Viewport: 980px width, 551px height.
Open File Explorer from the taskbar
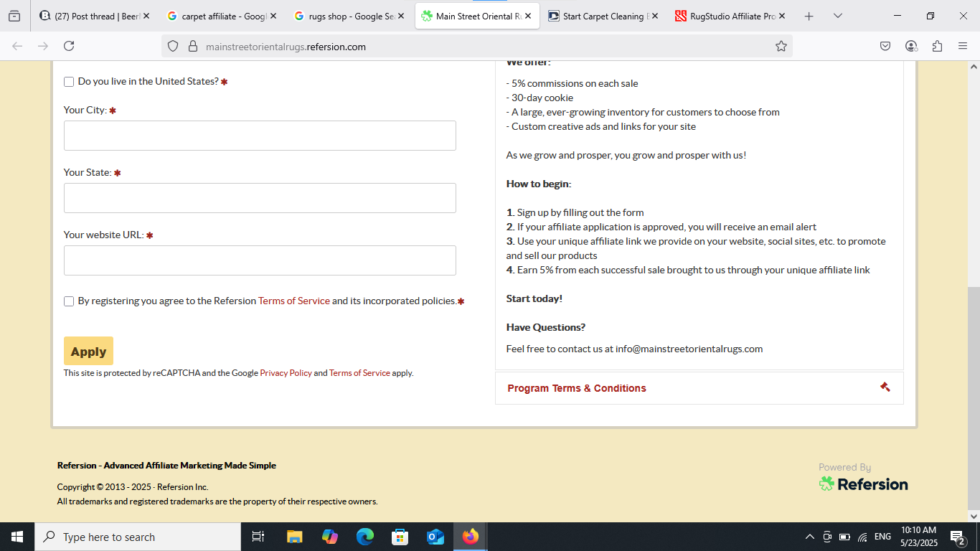coord(294,537)
